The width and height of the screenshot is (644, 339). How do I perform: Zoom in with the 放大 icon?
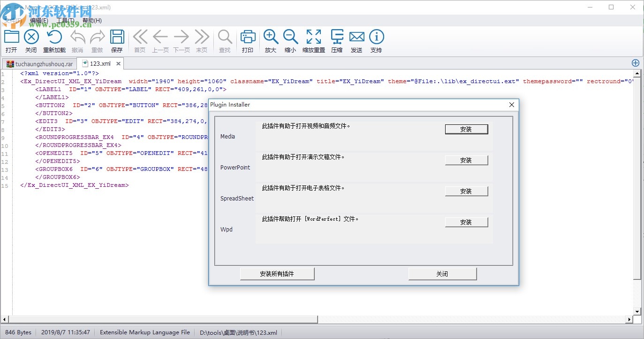[x=270, y=40]
